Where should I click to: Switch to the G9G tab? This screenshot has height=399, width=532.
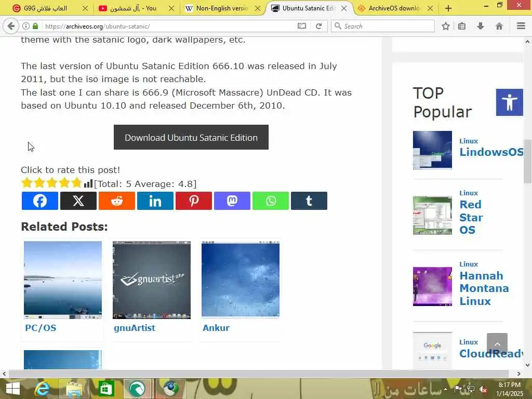pyautogui.click(x=45, y=8)
